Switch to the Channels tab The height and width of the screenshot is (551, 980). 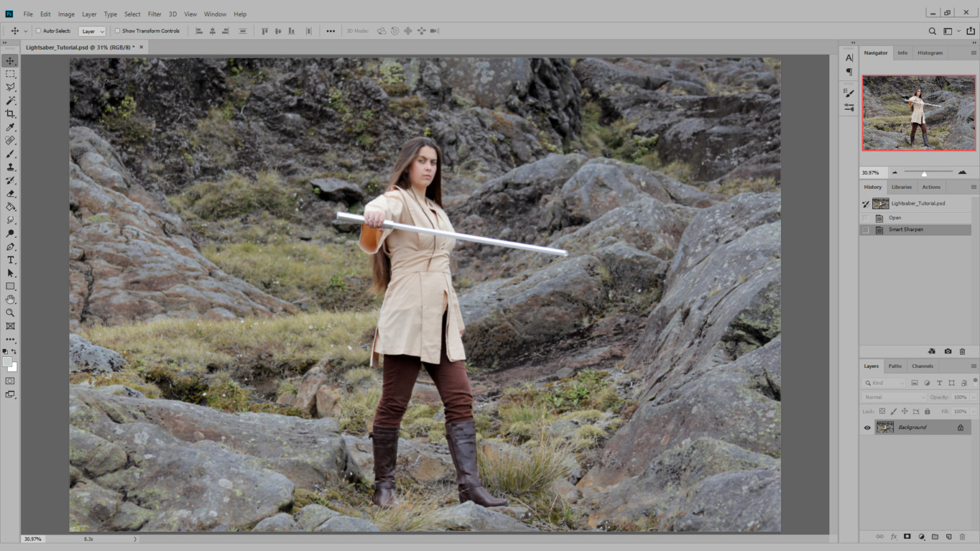tap(922, 366)
